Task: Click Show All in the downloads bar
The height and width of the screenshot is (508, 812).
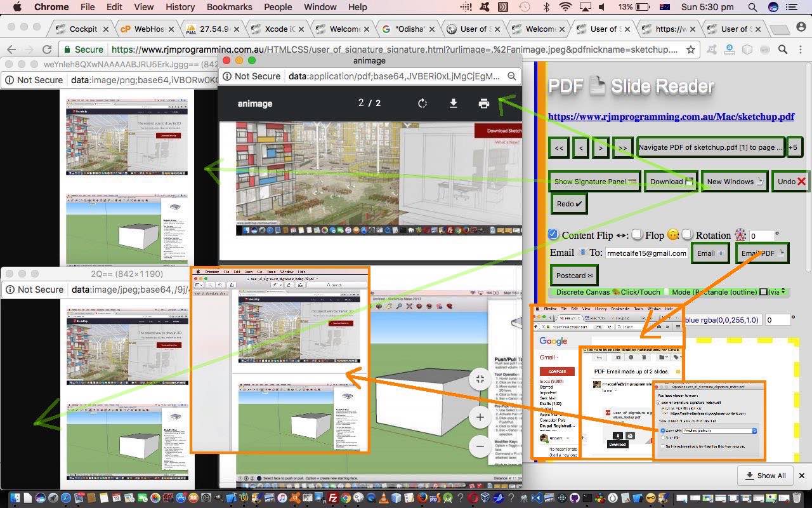Action: [765, 476]
